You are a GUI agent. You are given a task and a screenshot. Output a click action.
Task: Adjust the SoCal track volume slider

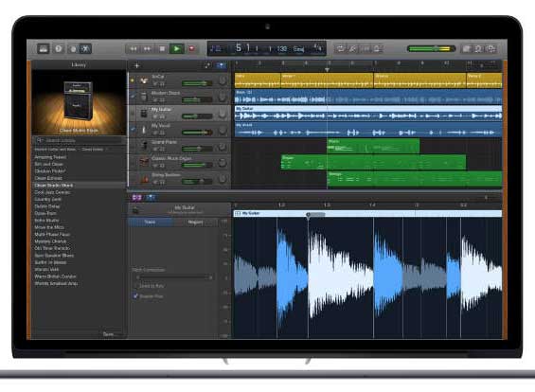(x=197, y=83)
